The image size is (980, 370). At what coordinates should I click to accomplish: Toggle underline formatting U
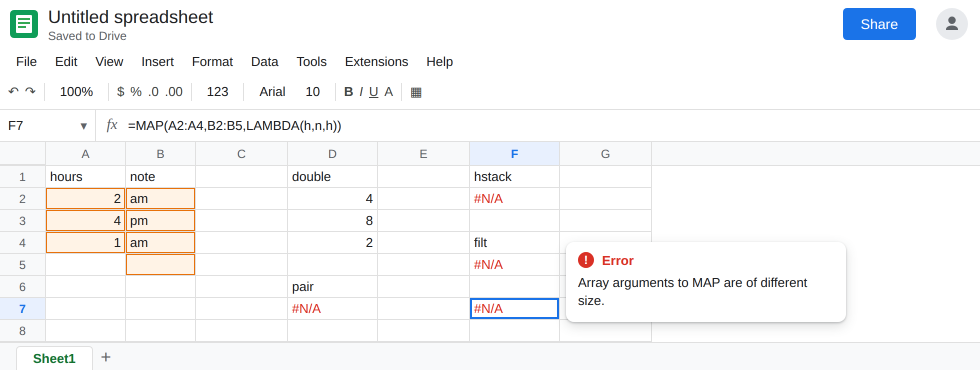(373, 91)
